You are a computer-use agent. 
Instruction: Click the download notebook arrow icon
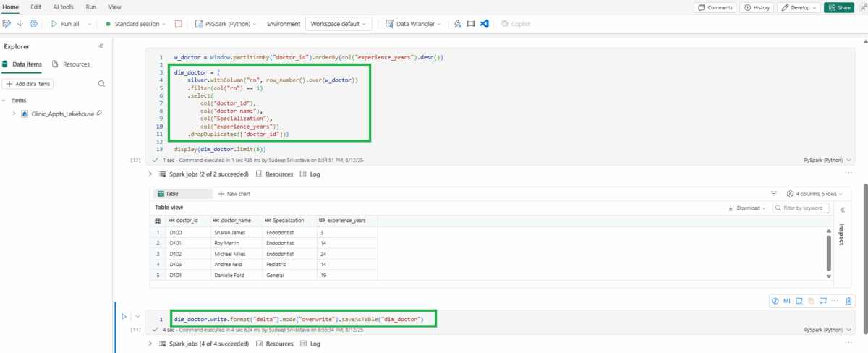point(20,24)
